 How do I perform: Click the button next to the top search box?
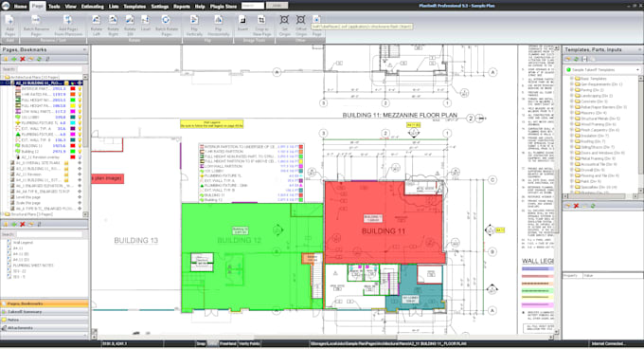click(277, 6)
